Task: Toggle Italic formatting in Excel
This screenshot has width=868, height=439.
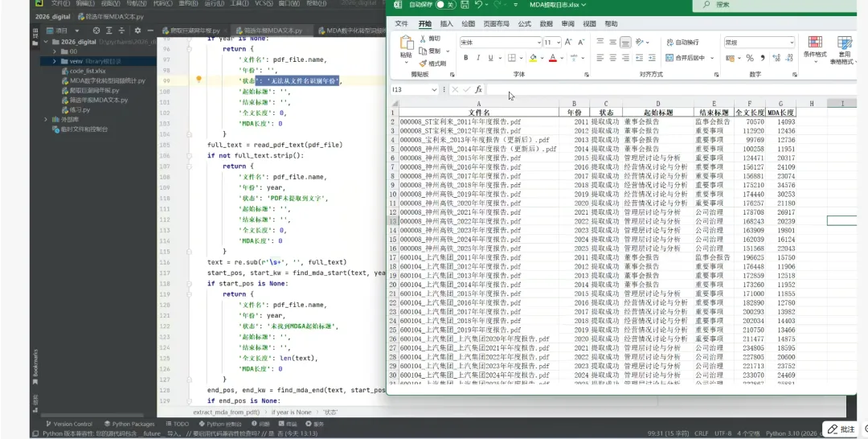Action: click(478, 58)
